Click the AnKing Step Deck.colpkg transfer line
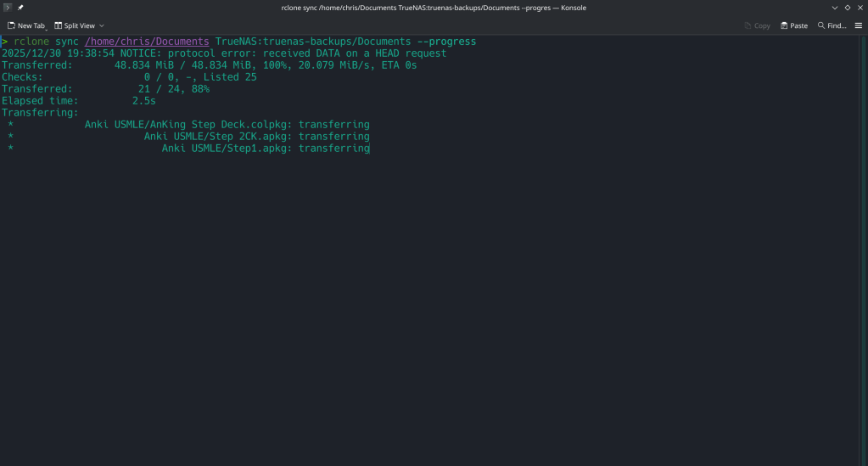The height and width of the screenshot is (466, 868). pyautogui.click(x=227, y=125)
